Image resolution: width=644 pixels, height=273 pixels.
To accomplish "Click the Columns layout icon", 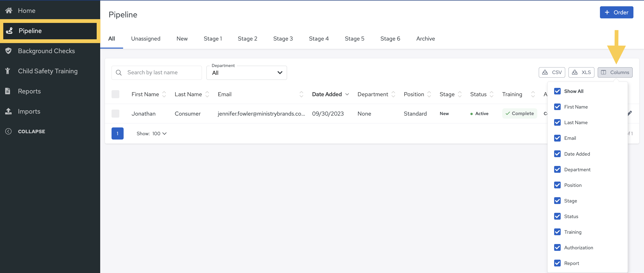I will click(604, 72).
